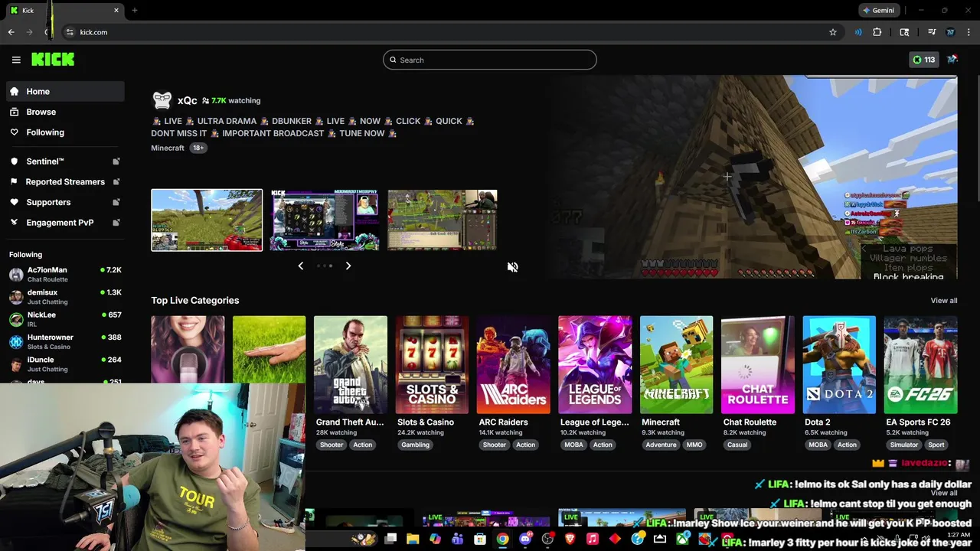Open Brave browser from the taskbar
Screen dimensions: 980x551
click(x=570, y=540)
